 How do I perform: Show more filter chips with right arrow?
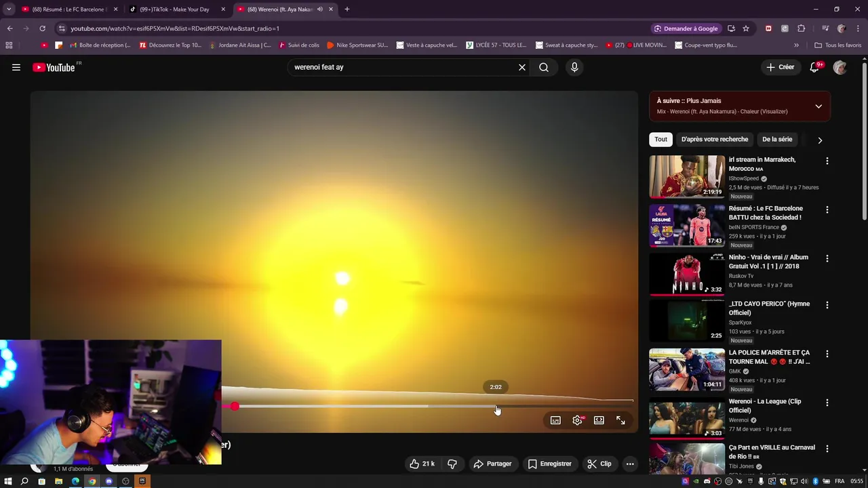click(x=820, y=140)
